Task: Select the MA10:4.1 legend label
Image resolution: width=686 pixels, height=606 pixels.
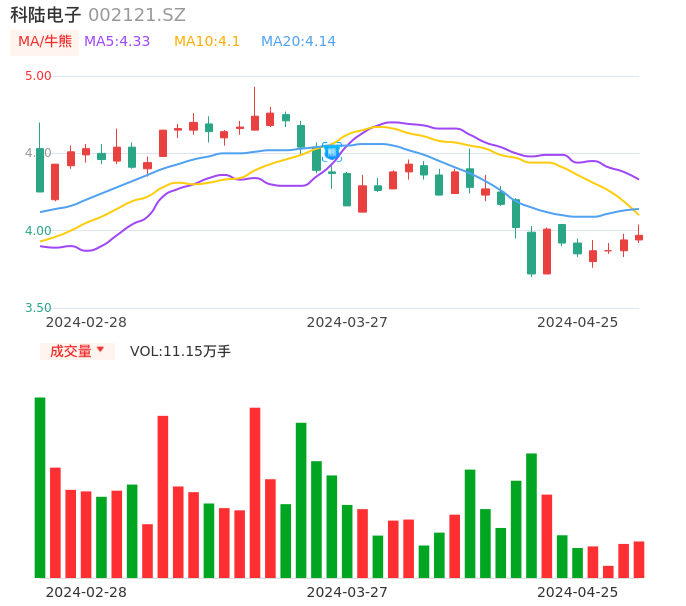Action: click(207, 42)
